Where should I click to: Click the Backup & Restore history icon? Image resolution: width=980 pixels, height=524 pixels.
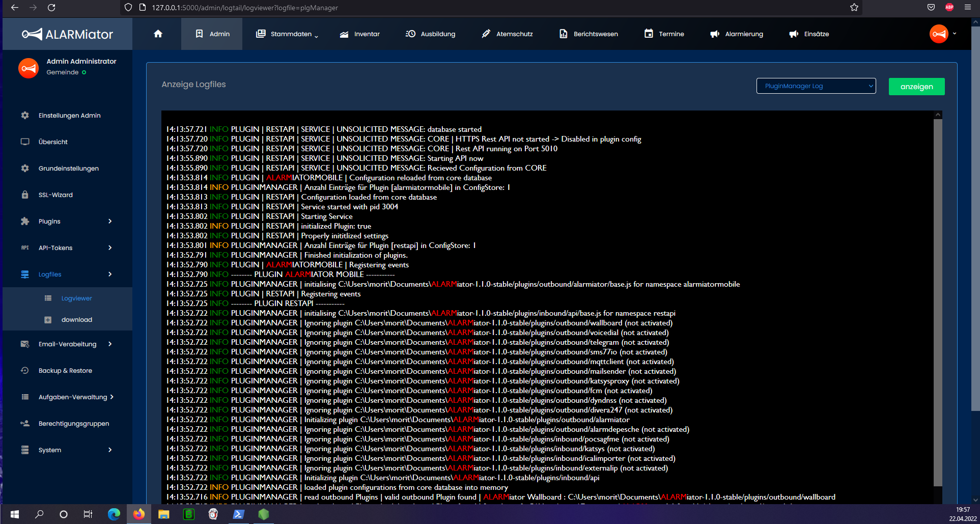click(25, 371)
